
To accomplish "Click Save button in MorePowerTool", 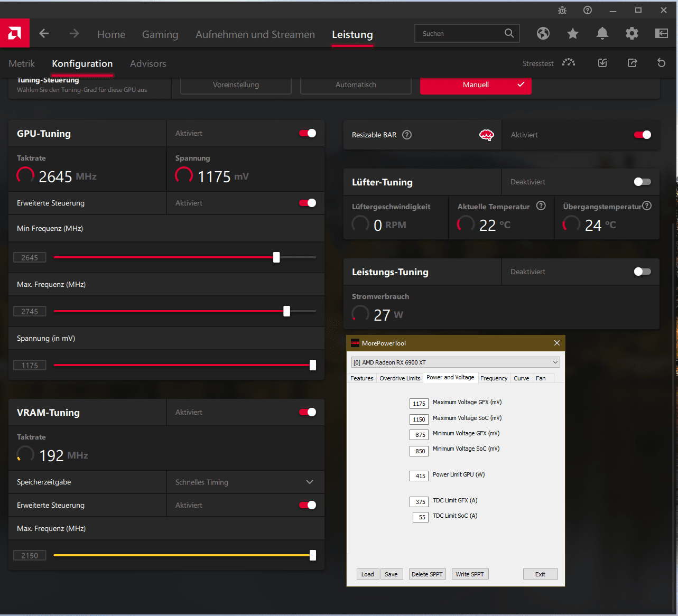I will pyautogui.click(x=391, y=574).
